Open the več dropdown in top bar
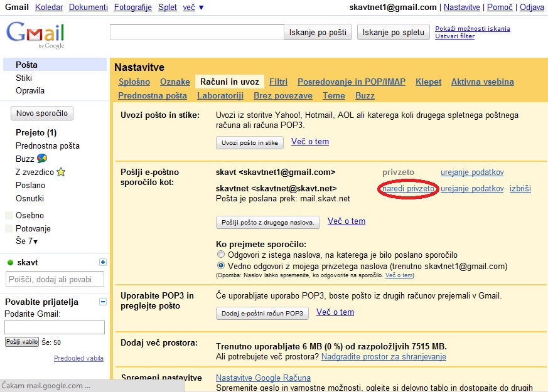This screenshot has width=548, height=392. point(193,8)
